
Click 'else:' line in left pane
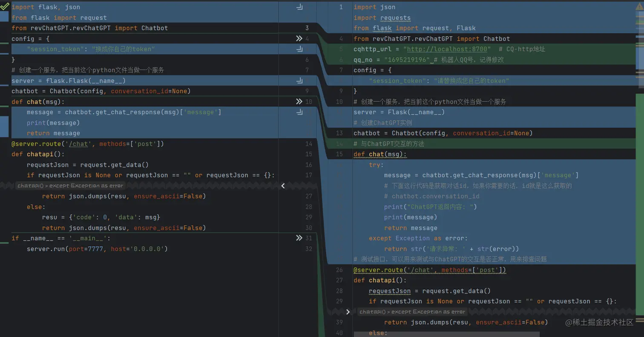pos(36,207)
